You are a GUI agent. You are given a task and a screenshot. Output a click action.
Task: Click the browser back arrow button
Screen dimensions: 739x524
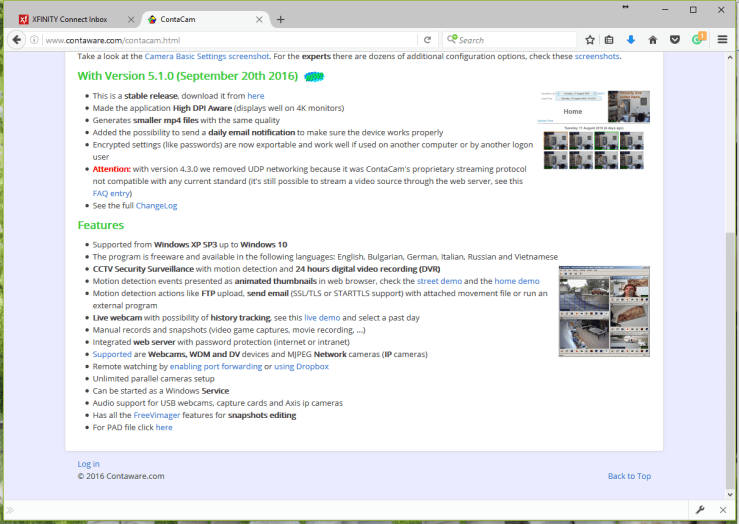pyautogui.click(x=17, y=40)
